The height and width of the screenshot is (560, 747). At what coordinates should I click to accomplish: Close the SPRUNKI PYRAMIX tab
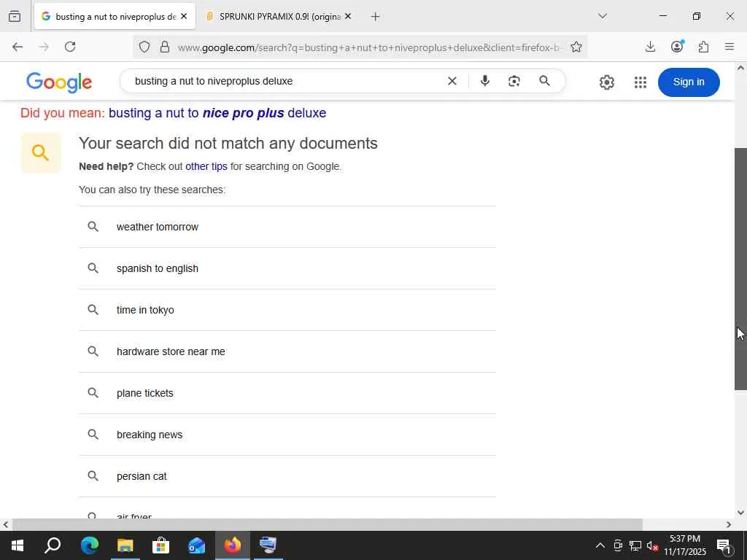348,17
